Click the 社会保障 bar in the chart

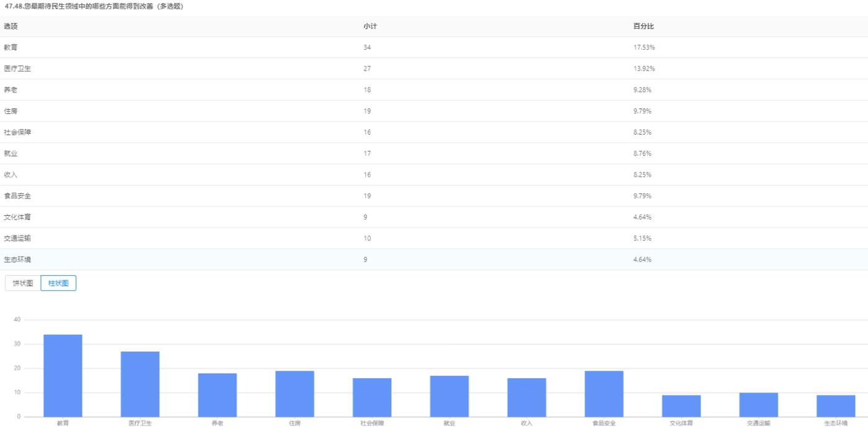[372, 397]
